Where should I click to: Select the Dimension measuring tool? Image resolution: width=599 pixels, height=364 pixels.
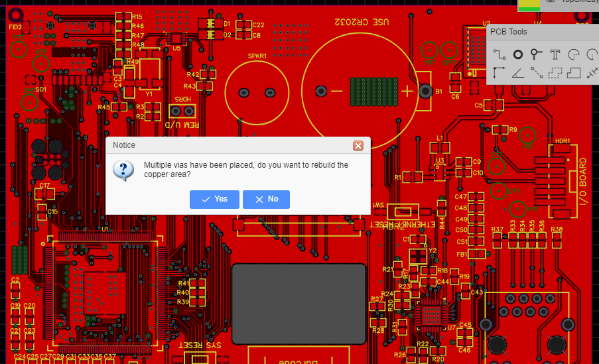tap(592, 72)
